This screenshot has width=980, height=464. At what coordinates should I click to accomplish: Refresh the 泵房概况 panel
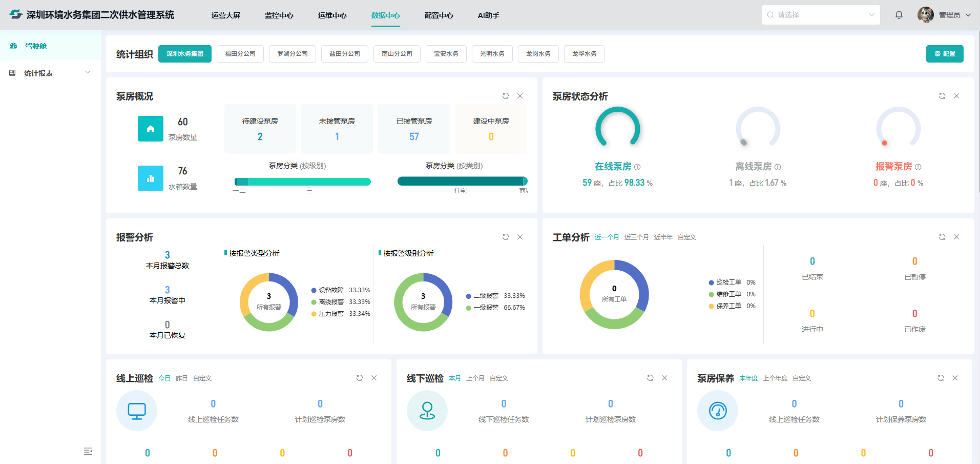[x=506, y=96]
